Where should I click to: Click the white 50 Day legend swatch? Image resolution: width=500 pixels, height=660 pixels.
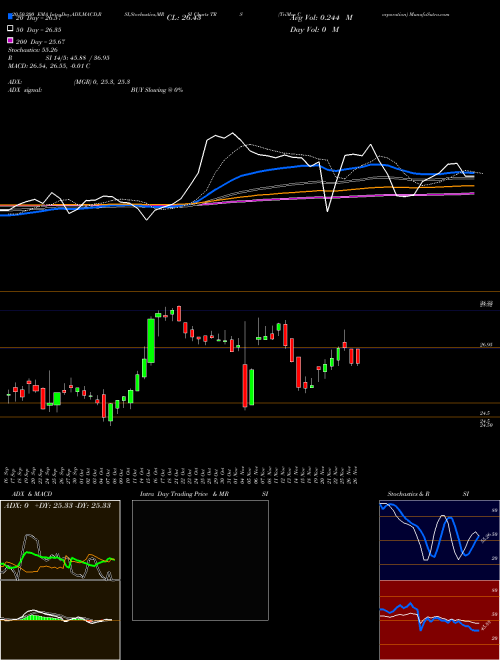click(10, 29)
